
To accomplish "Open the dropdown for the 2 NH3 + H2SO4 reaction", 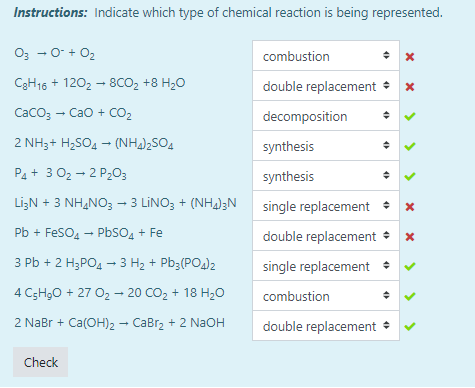I will point(326,146).
